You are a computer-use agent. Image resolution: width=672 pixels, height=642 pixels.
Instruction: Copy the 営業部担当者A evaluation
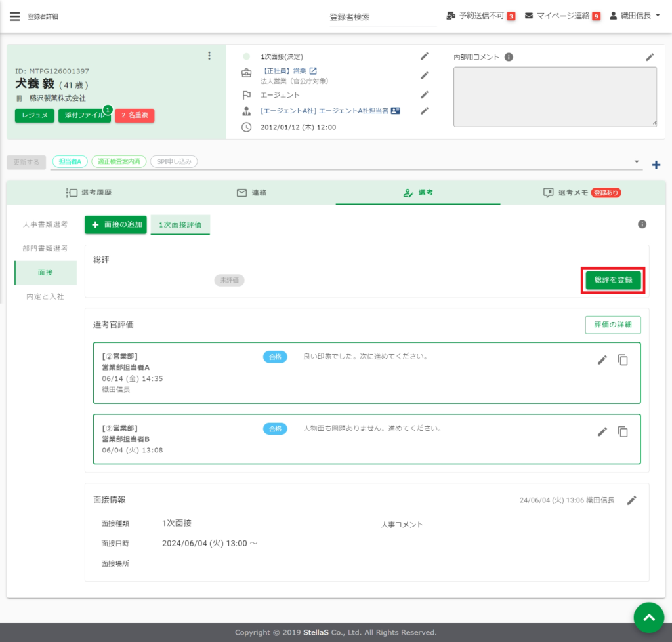point(623,360)
